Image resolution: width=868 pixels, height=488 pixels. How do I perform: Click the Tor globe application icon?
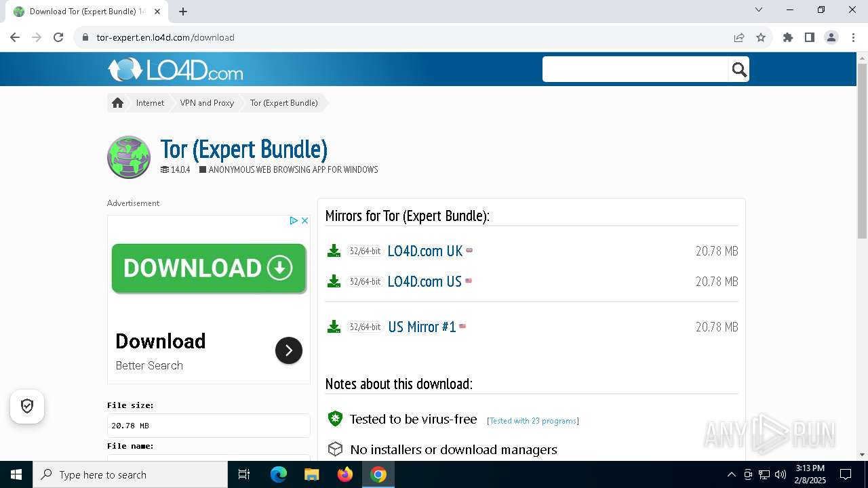(129, 157)
